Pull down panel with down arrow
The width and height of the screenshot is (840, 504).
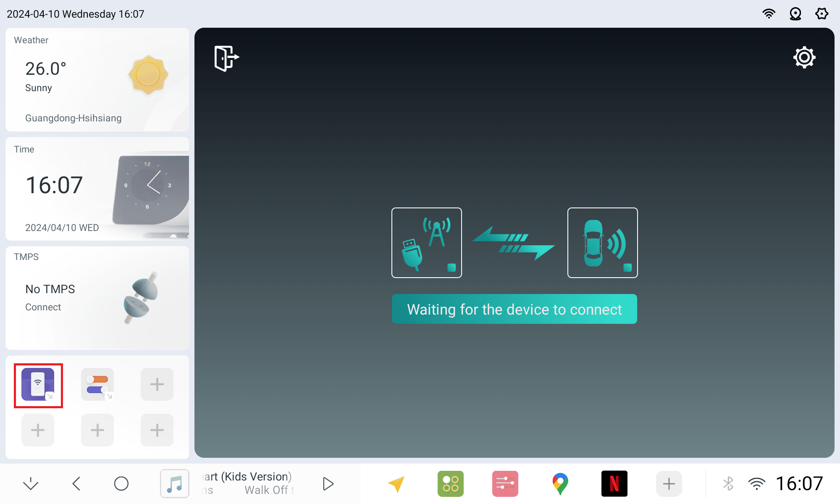coord(31,484)
